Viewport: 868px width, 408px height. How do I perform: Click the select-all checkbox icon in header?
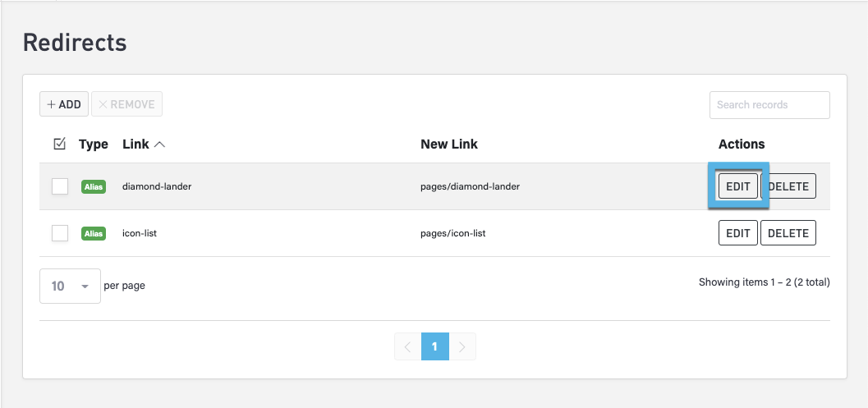(59, 144)
